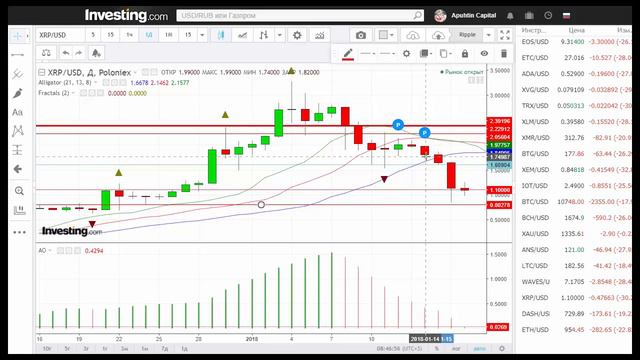Screen dimensions: 640x360
Task: Open drawing settings gear in floating toolbar
Action: coord(407,53)
